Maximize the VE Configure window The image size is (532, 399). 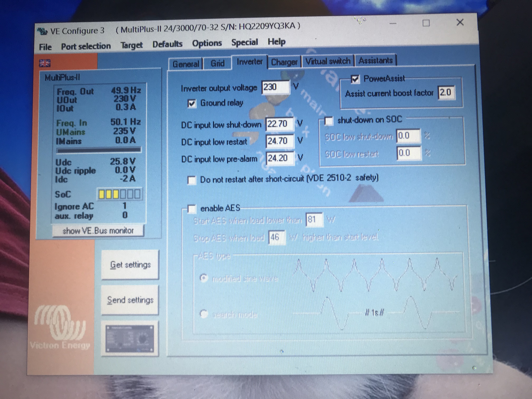coord(426,23)
